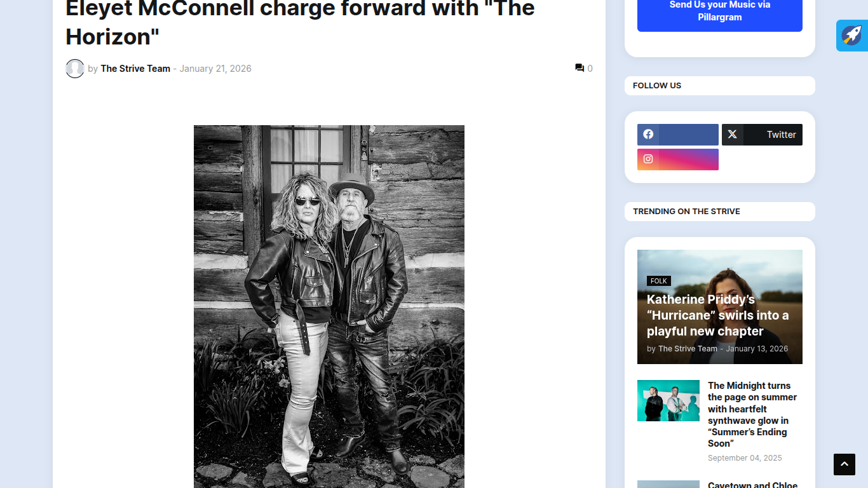Open The Strive Team author link

click(135, 69)
